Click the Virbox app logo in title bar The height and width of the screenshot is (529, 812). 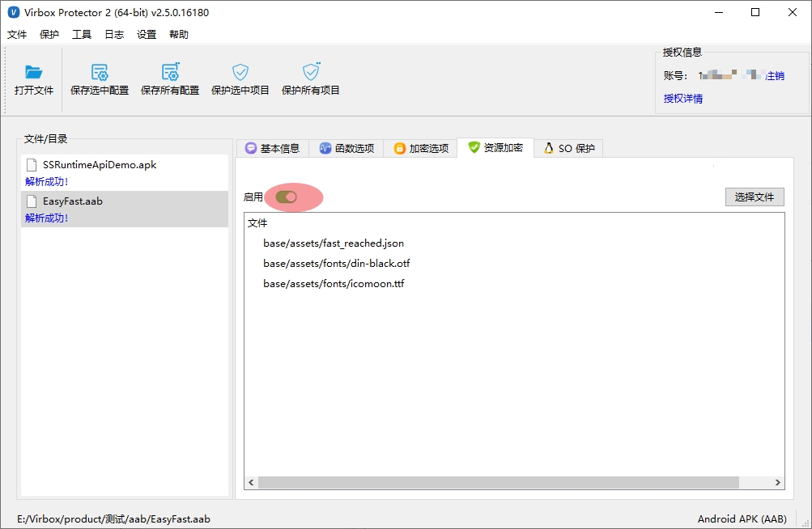13,12
